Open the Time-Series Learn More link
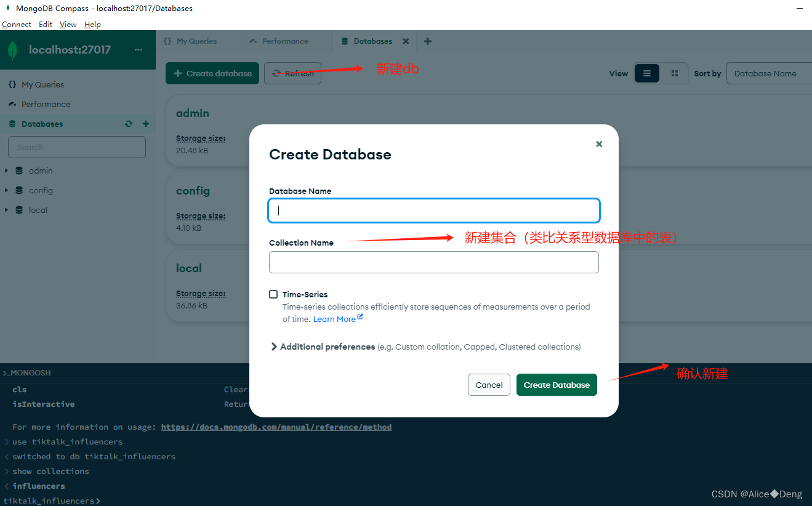The width and height of the screenshot is (812, 506). tap(335, 318)
